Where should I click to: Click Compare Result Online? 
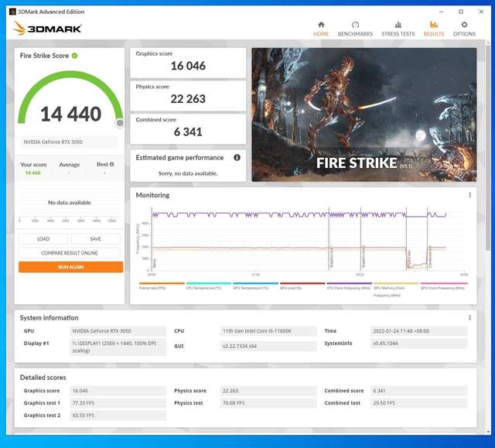click(x=70, y=253)
